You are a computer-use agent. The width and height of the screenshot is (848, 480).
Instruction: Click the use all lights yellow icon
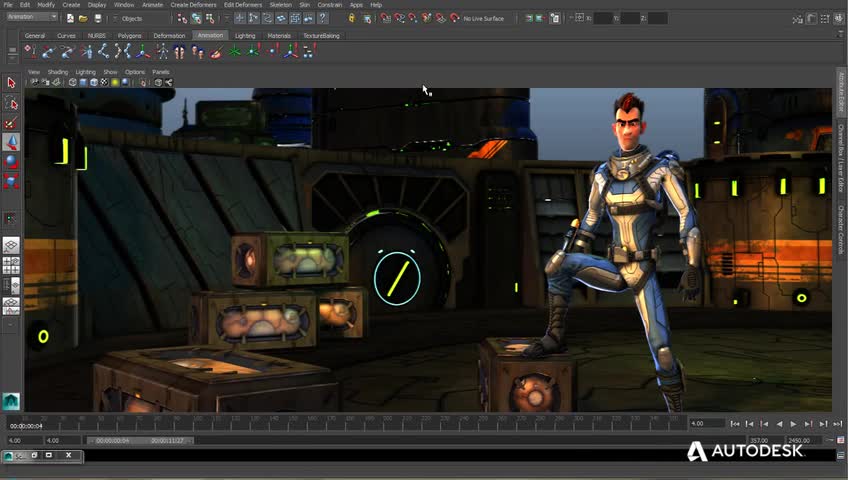coord(115,82)
